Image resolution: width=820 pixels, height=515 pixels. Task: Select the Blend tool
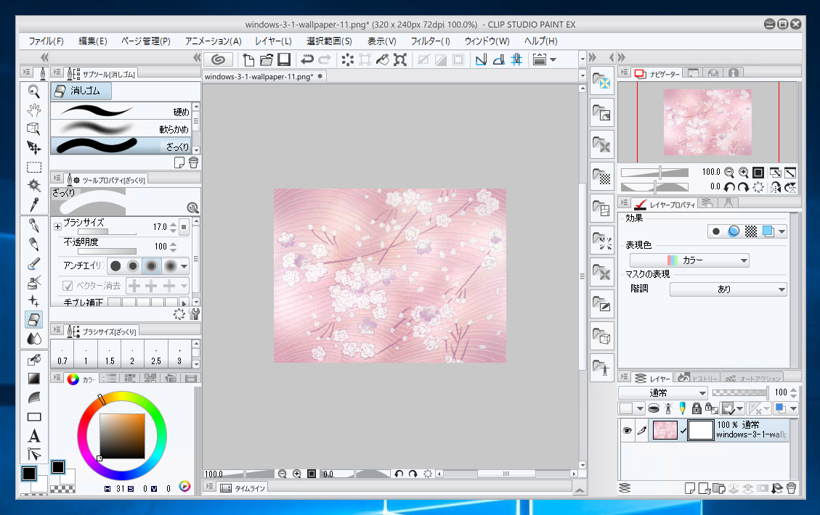[x=34, y=339]
